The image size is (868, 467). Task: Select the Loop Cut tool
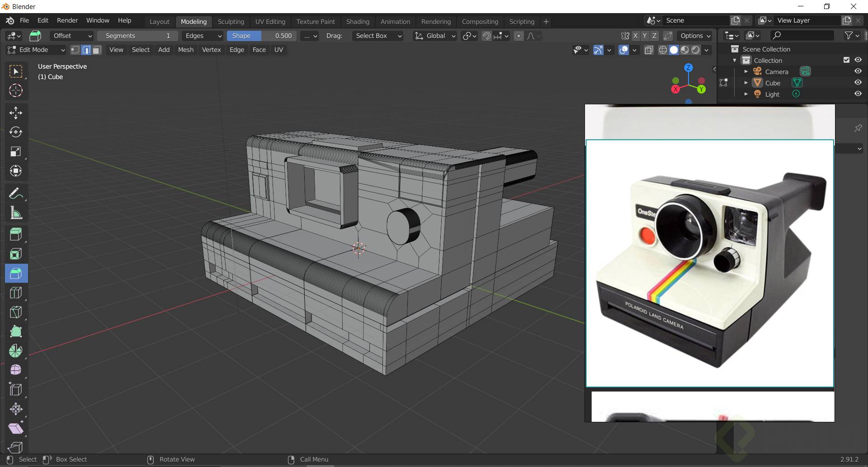coord(16,293)
